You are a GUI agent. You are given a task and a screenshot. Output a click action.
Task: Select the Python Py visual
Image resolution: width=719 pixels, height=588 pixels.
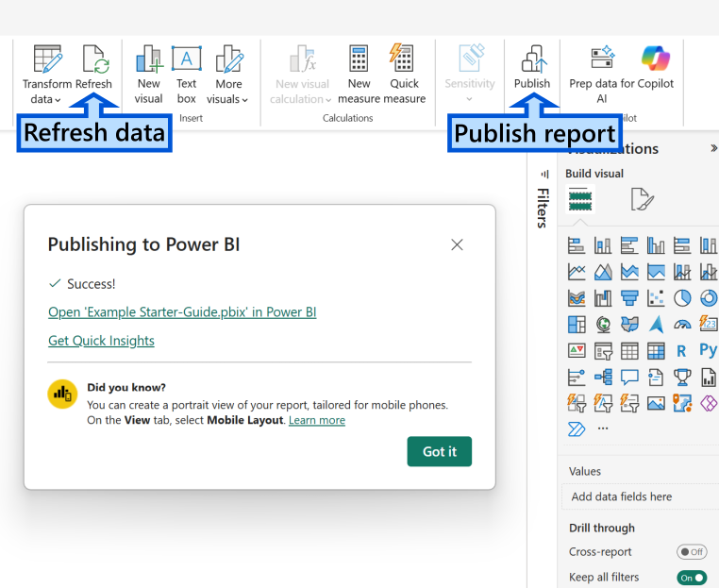pyautogui.click(x=709, y=350)
